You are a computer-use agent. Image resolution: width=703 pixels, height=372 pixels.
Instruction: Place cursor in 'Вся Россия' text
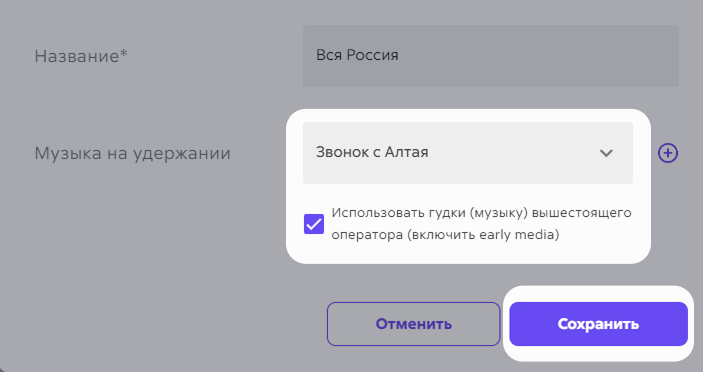tap(357, 55)
